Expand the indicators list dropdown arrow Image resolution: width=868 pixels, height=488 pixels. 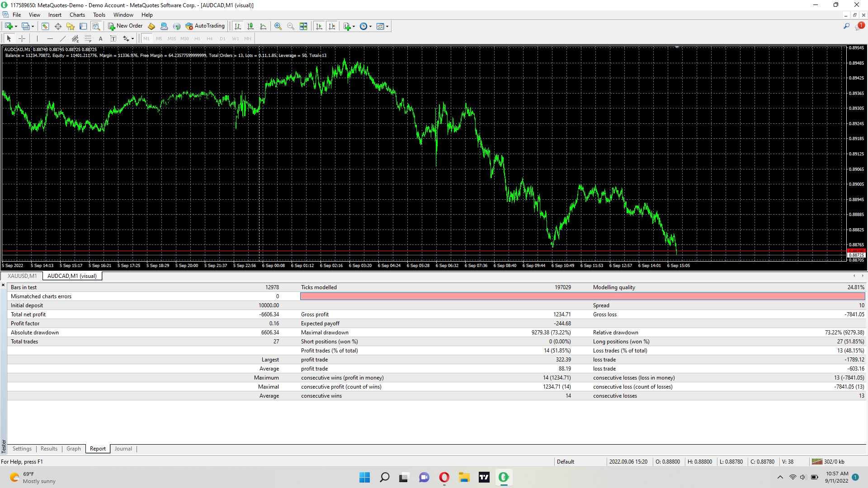(354, 26)
